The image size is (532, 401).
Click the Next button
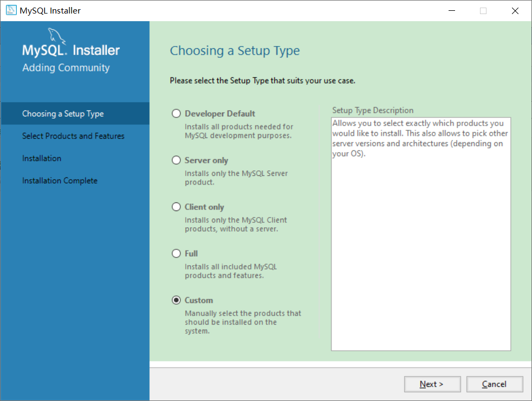coord(432,384)
